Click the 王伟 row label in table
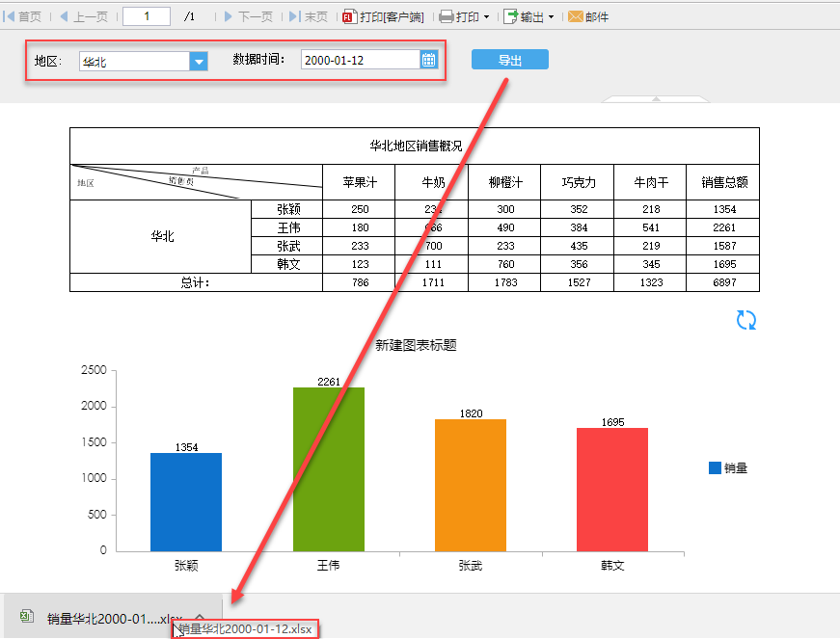 pyautogui.click(x=288, y=227)
